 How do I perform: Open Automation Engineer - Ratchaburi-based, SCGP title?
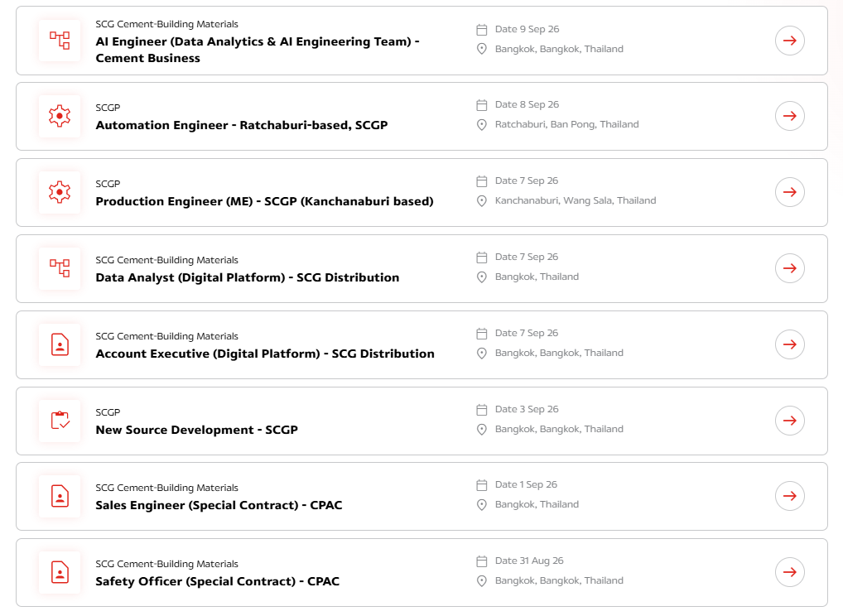[242, 125]
